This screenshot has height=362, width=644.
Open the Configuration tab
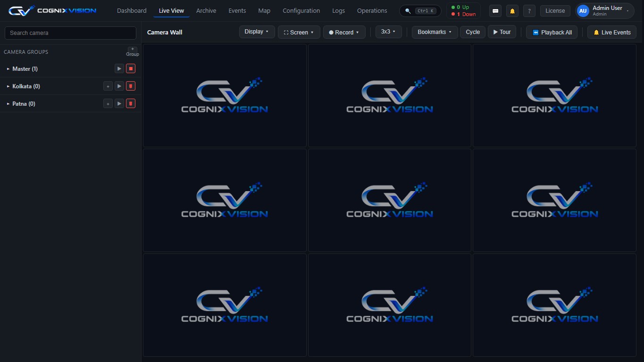click(x=301, y=10)
